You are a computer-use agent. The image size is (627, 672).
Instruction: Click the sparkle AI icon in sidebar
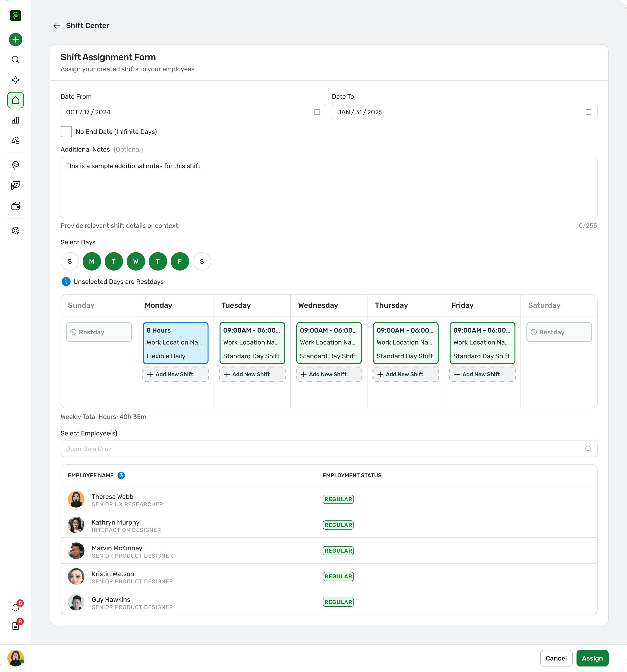(16, 80)
